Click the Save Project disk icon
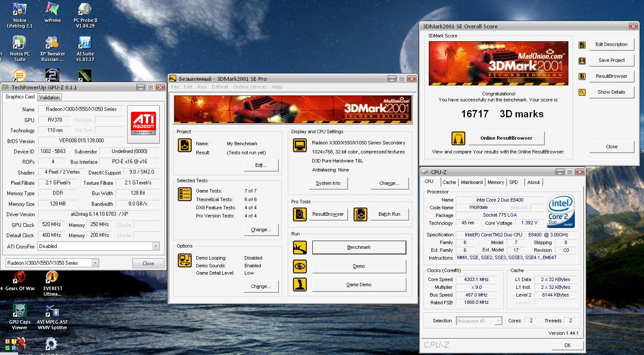This screenshot has width=644, height=355. coord(582,61)
